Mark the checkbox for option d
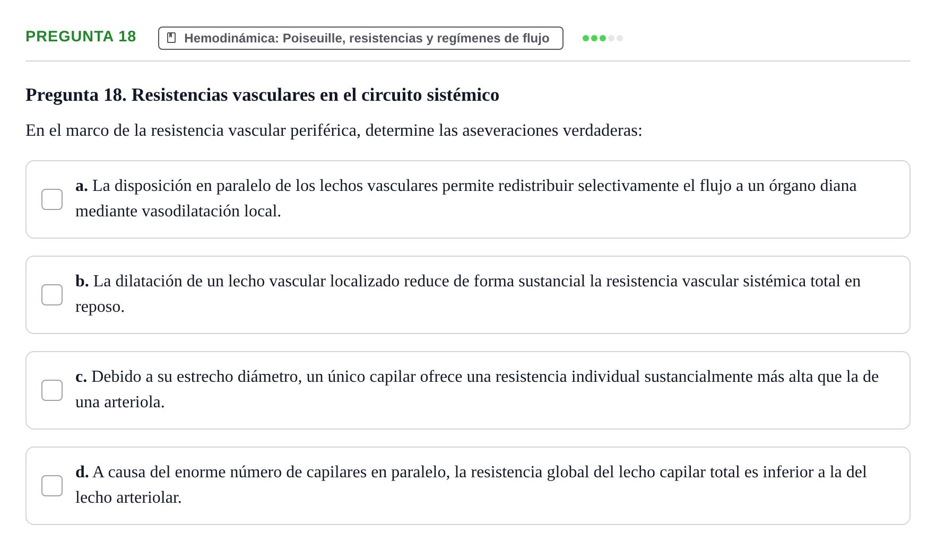Viewport: 936px width, 560px height. coord(52,486)
